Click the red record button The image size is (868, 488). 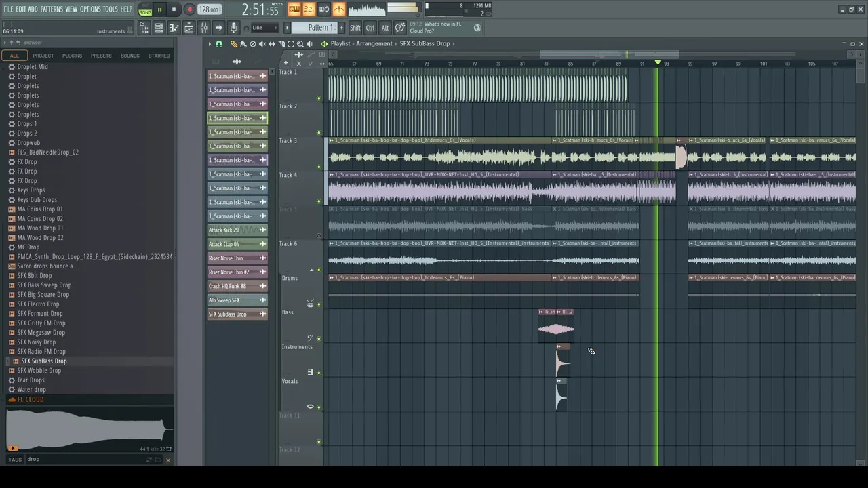[x=189, y=10]
